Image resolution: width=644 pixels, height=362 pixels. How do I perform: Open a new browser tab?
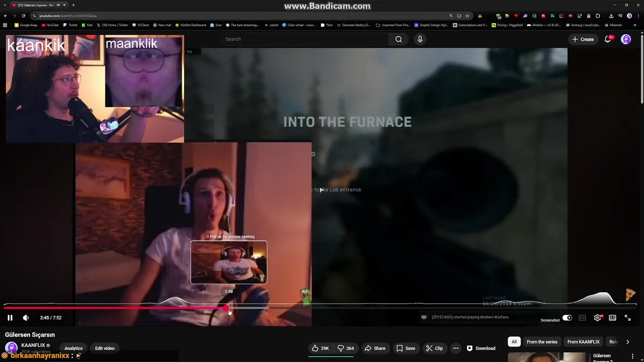[73, 5]
